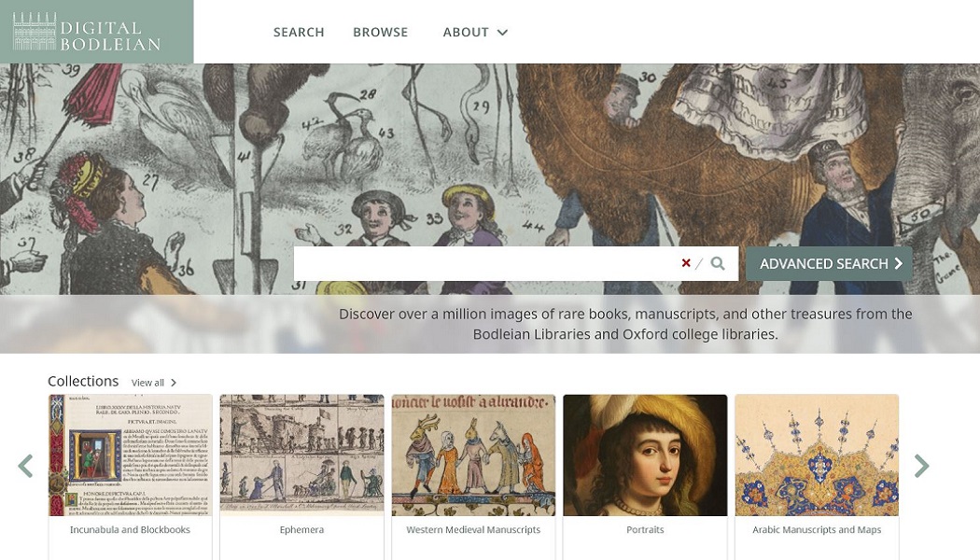
Task: Click inside the search input field
Action: coord(485,263)
